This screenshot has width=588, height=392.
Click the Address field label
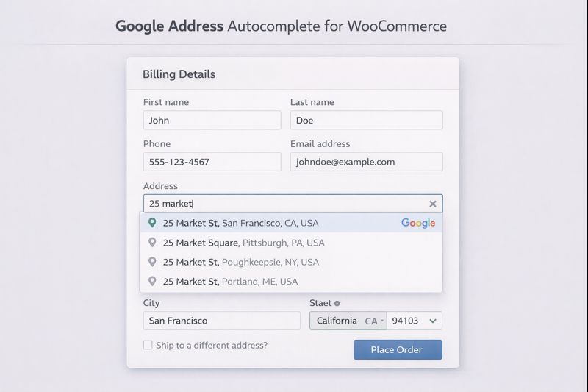pyautogui.click(x=160, y=186)
